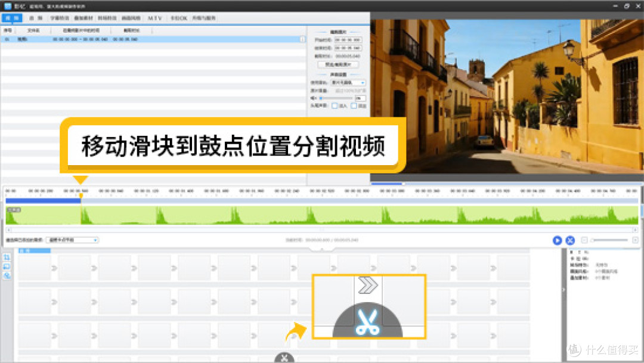Open the 升级与服务 tab
The width and height of the screenshot is (644, 363).
(x=204, y=18)
